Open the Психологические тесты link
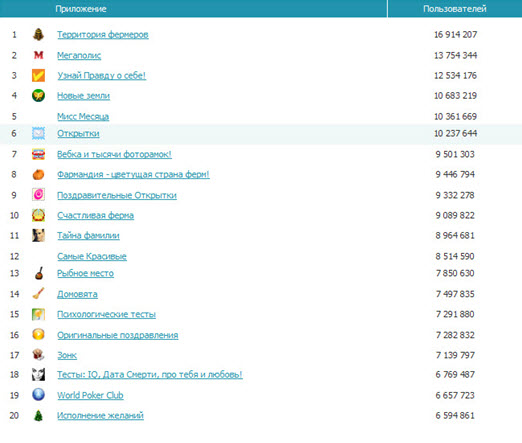The height and width of the screenshot is (443, 522). [x=106, y=314]
